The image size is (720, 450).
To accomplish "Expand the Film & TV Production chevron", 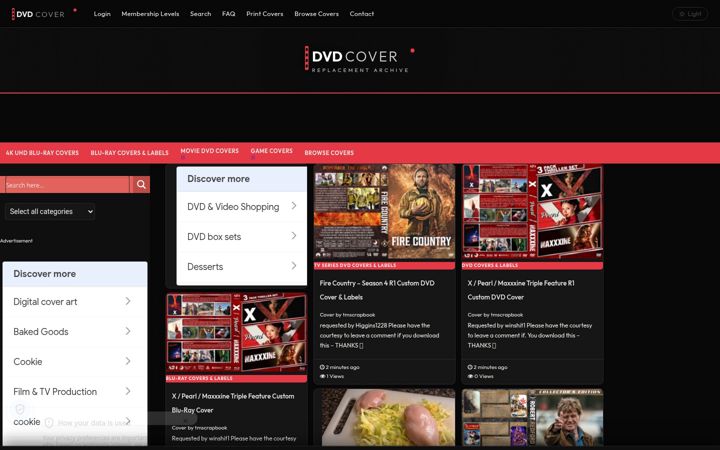I will point(128,391).
